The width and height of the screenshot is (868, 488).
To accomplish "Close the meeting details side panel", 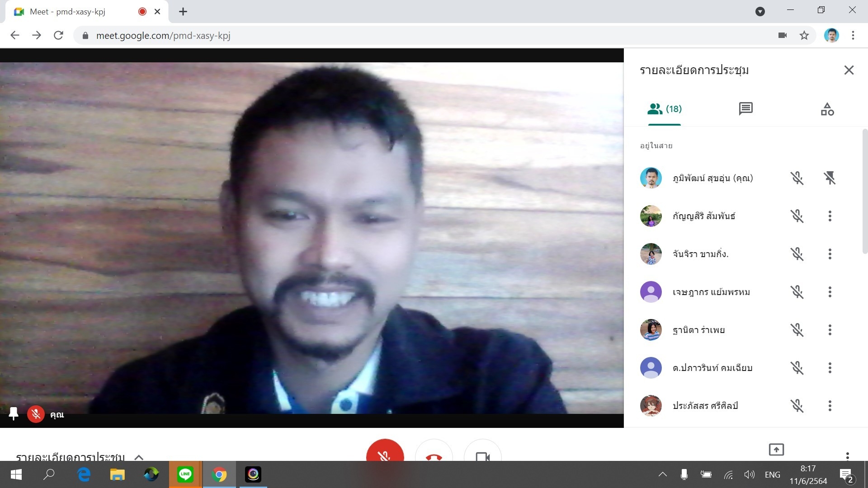I will pyautogui.click(x=849, y=70).
